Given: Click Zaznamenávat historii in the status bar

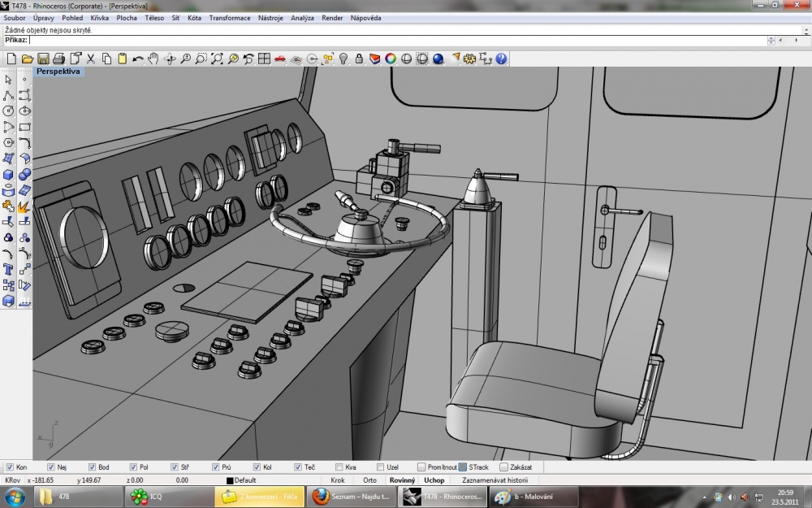Looking at the screenshot, I should click(x=495, y=480).
